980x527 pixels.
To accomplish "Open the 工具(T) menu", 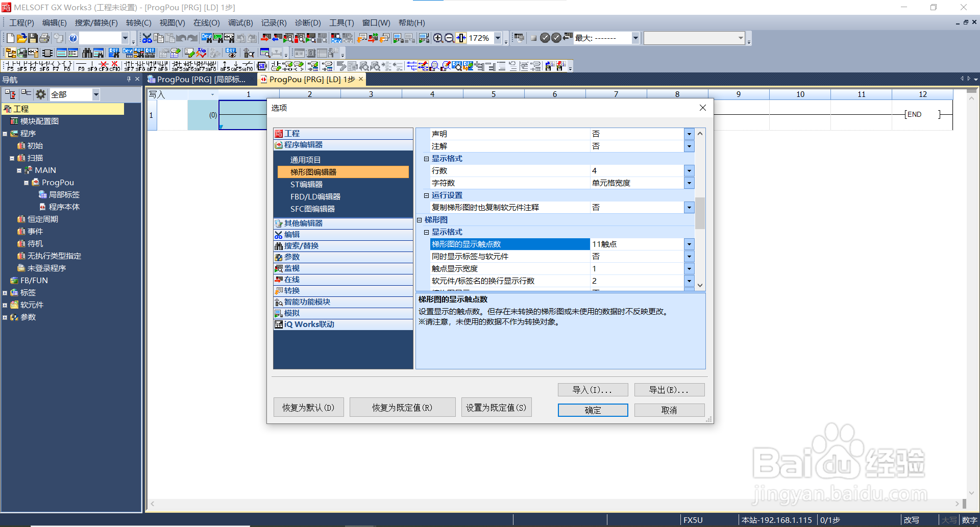I will click(x=341, y=23).
